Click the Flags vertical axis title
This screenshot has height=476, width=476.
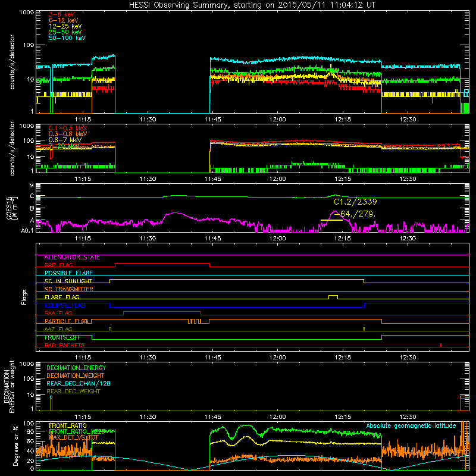[24, 297]
